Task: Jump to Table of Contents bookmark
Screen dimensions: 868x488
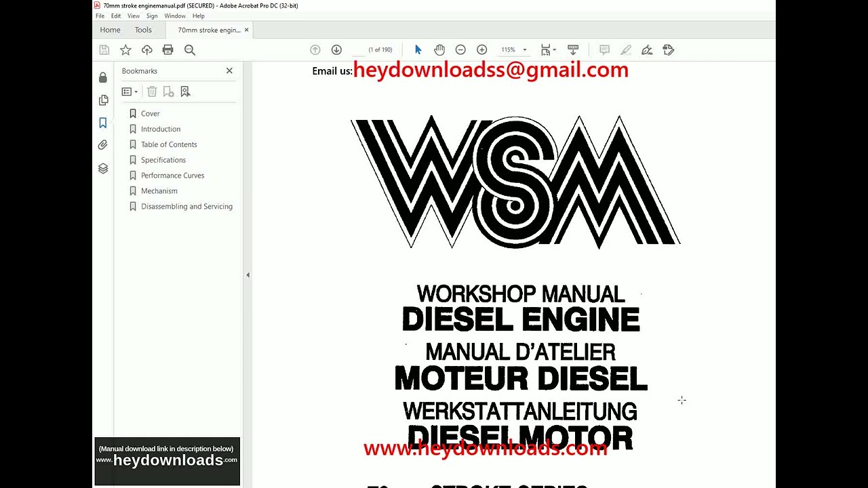Action: point(169,144)
